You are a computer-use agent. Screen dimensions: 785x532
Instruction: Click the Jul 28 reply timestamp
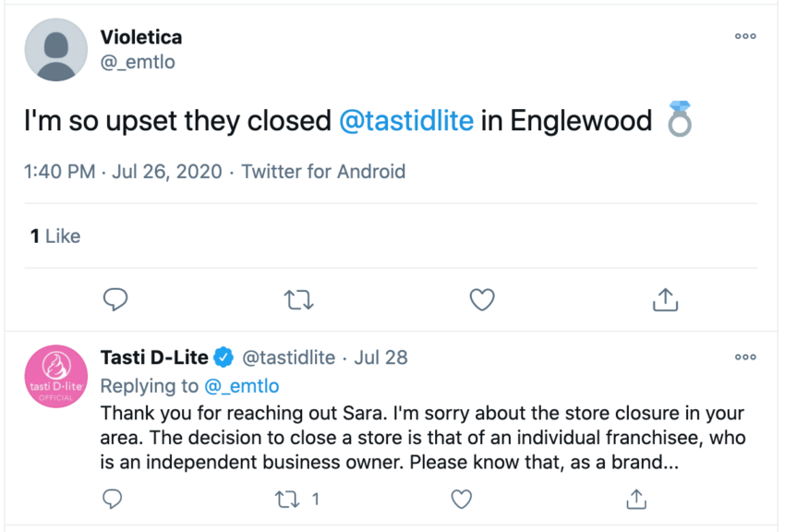tap(380, 357)
